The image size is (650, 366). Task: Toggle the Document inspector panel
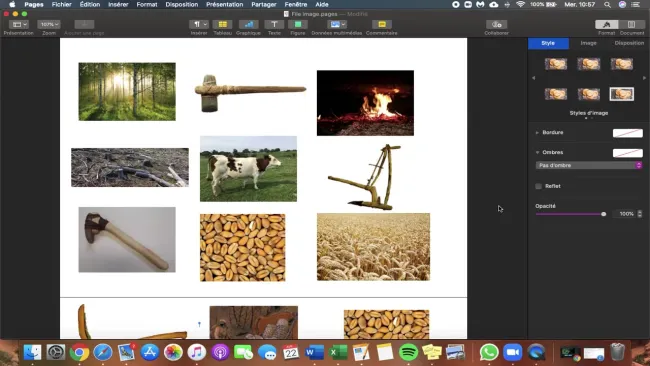pyautogui.click(x=631, y=24)
